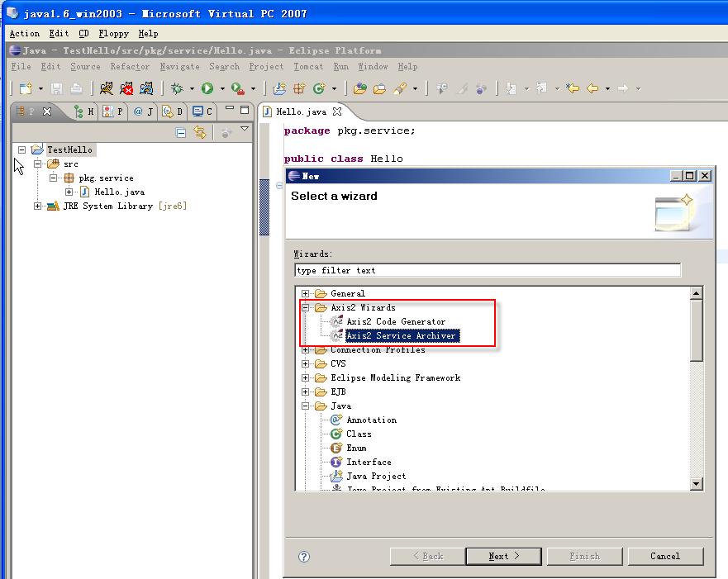Switch to the J (Javadoc) view tab
The image size is (728, 579).
(144, 112)
